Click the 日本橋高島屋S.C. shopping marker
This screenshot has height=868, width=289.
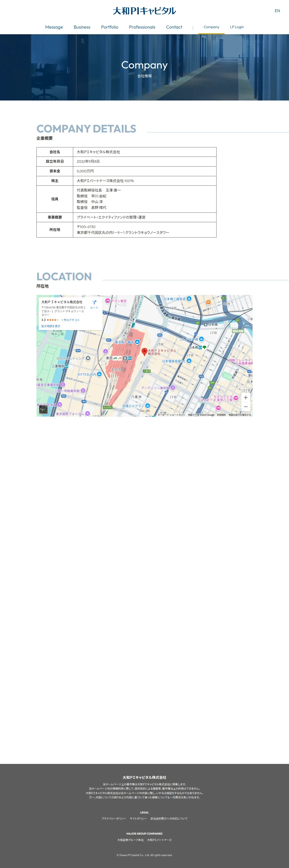pos(189,361)
